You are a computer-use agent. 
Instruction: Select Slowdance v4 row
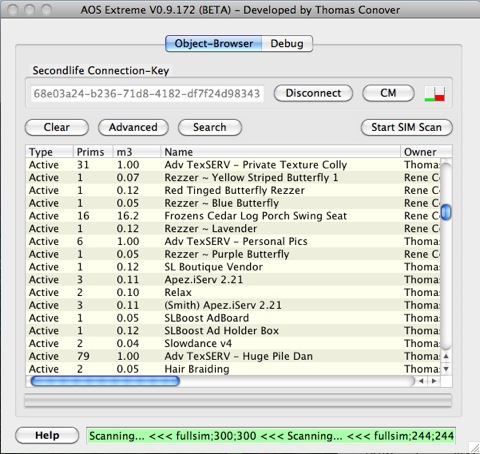click(233, 344)
